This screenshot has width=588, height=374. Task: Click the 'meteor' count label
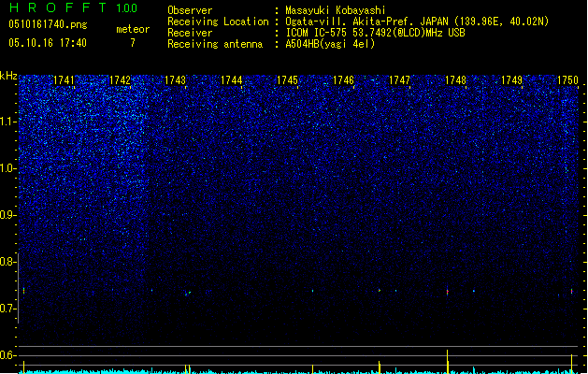pos(133,29)
